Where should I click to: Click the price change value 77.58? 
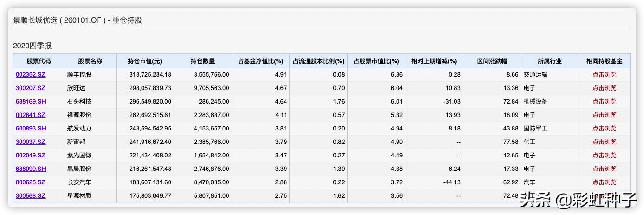pos(512,142)
